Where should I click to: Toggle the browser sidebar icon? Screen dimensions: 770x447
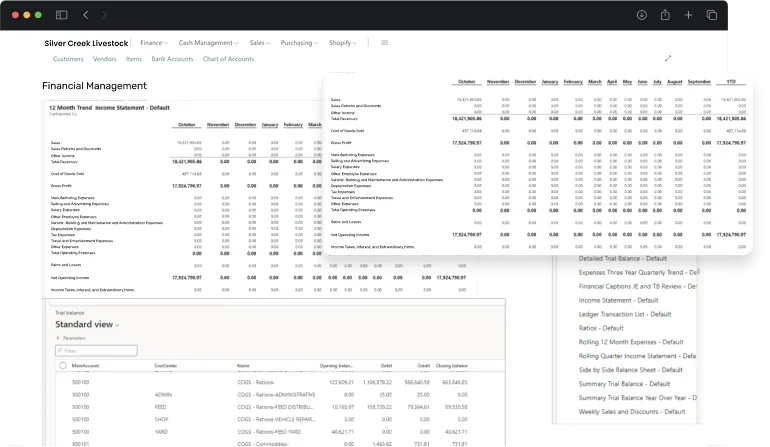click(61, 15)
